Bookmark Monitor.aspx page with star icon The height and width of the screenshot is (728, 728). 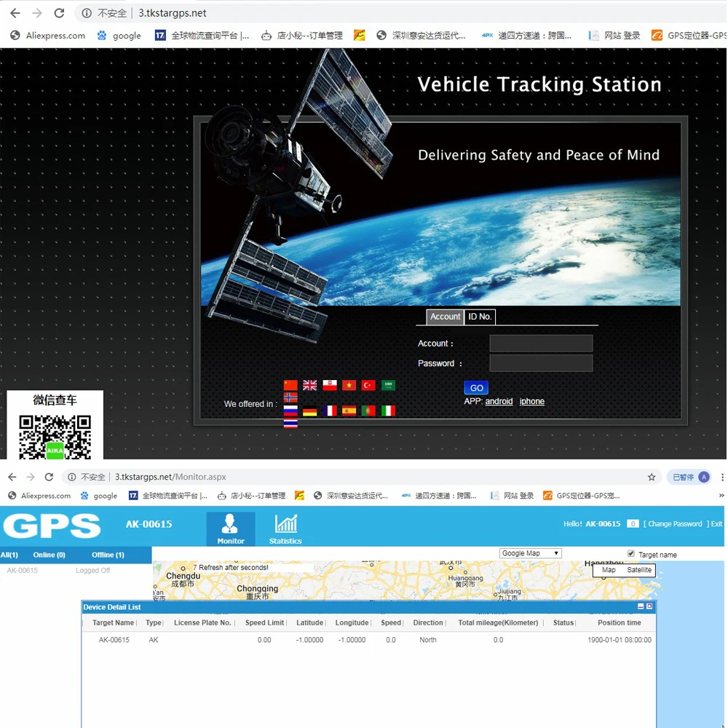(652, 477)
